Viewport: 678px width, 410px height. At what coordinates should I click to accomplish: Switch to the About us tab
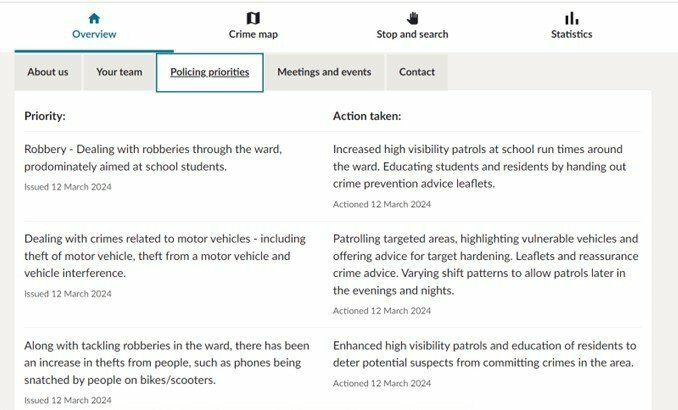click(48, 72)
